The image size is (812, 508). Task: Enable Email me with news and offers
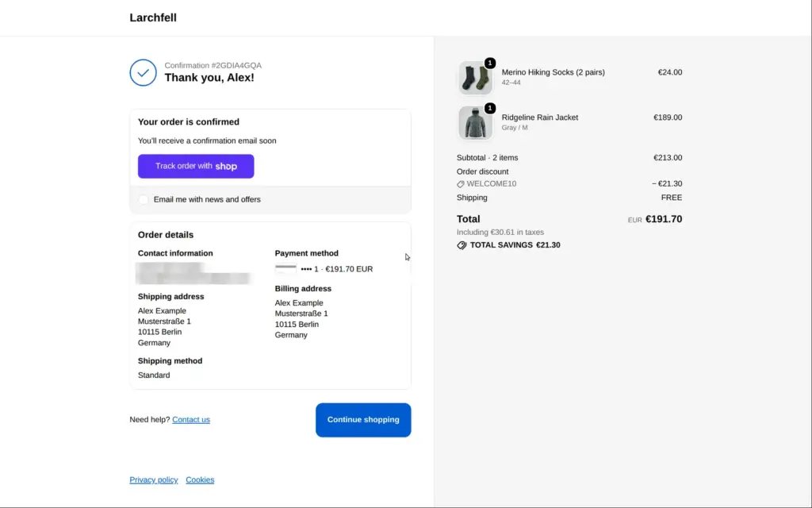pos(144,199)
